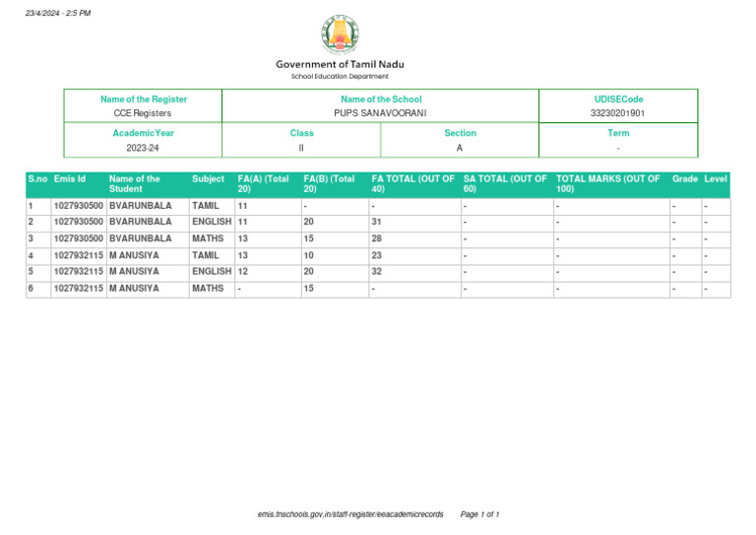Select M ANUSIYA name in row 6

(134, 289)
